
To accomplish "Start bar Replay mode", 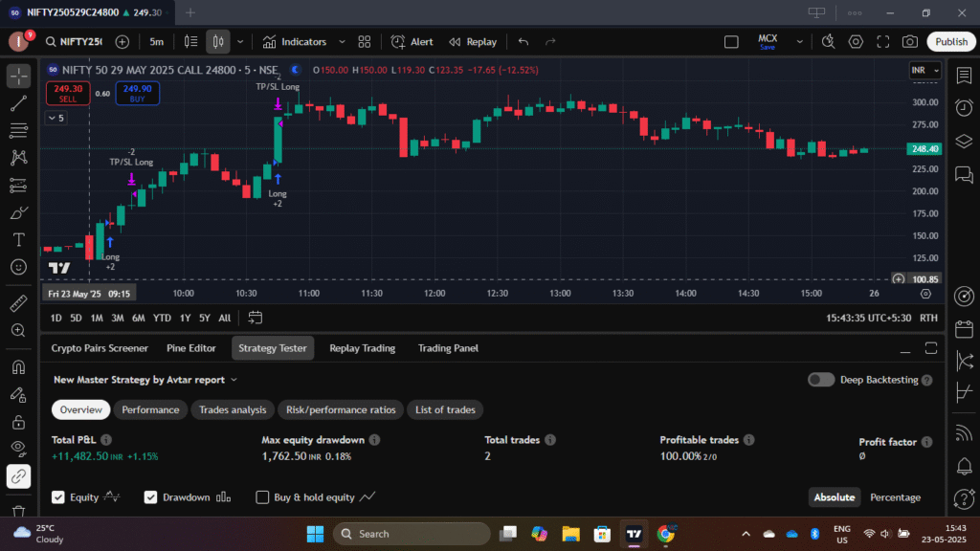I will [473, 42].
